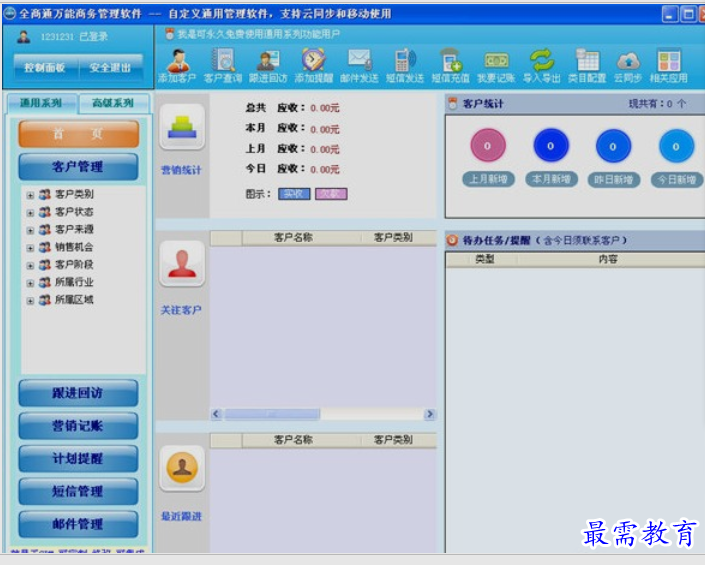Open the 邮件管理 menu section
Screen dimensions: 705x565
point(78,525)
